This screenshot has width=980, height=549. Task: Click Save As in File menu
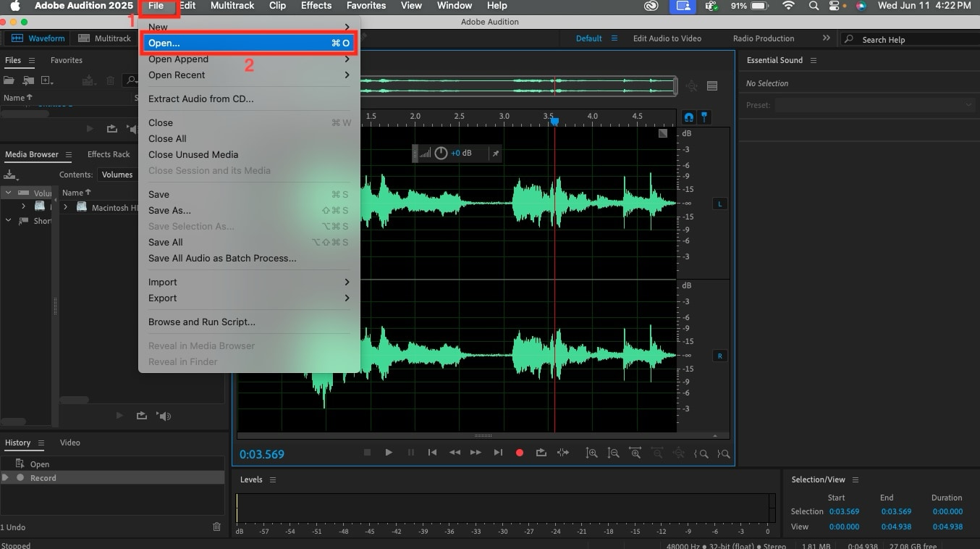249,211
